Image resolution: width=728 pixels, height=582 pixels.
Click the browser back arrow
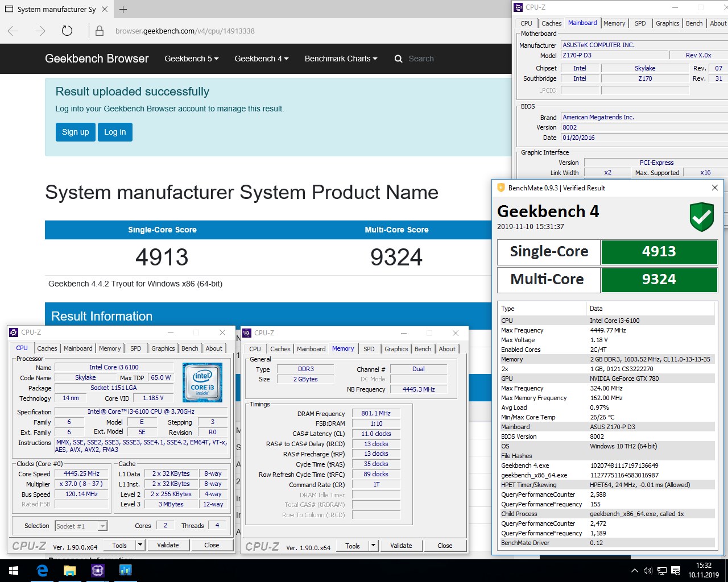13,31
